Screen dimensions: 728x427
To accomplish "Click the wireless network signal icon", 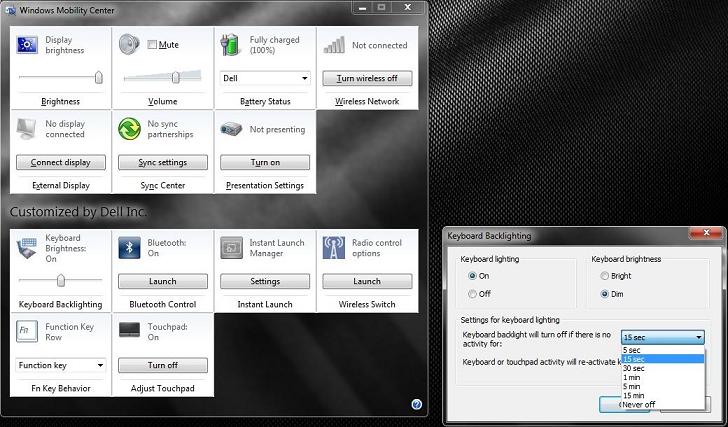I will coord(333,45).
